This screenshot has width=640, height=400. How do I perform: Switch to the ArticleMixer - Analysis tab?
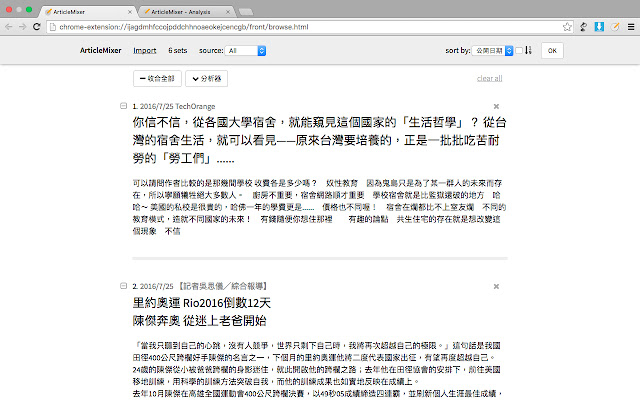click(187, 12)
